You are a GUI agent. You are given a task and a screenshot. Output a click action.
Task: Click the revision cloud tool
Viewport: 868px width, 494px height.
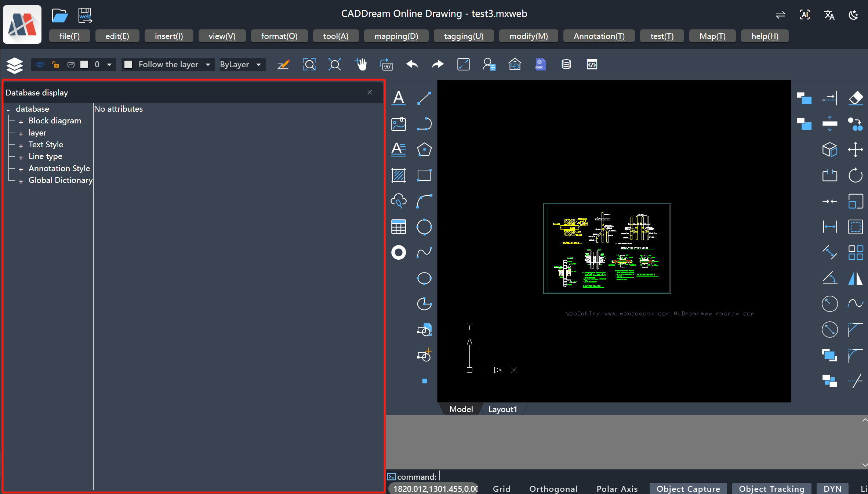(399, 201)
